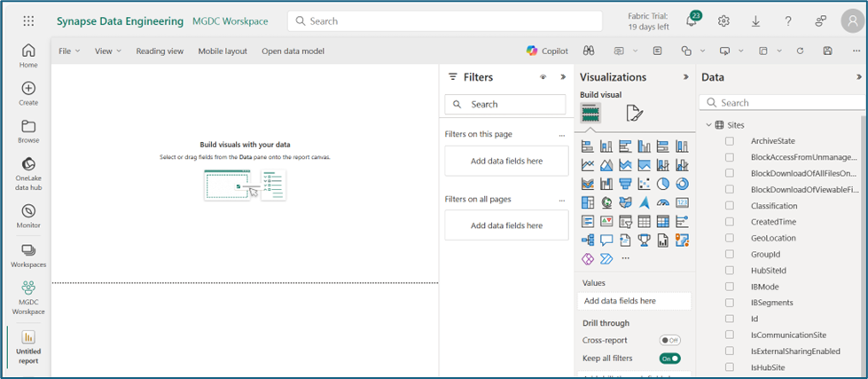Click the top global Search box
Viewport: 868px width, 379px height.
point(445,21)
